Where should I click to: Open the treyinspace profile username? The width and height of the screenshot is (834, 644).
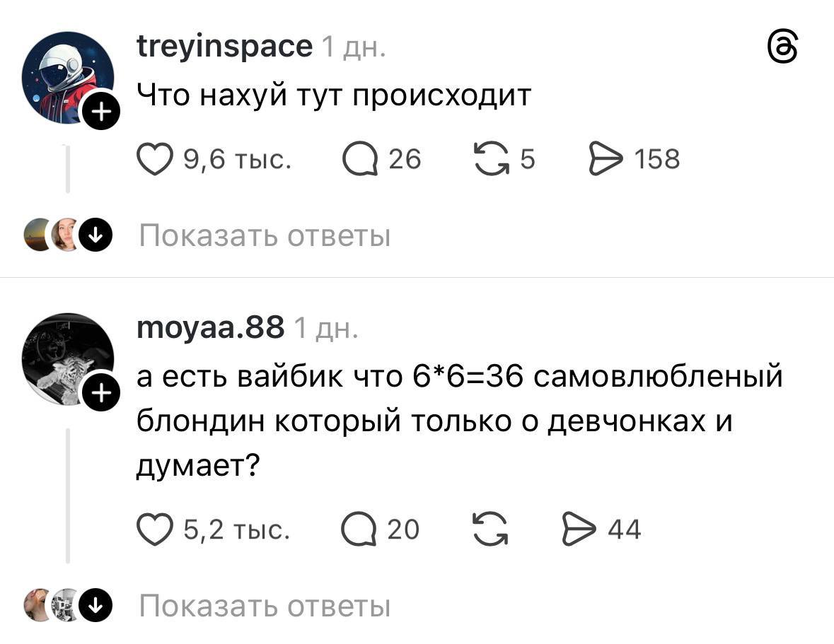[x=224, y=47]
